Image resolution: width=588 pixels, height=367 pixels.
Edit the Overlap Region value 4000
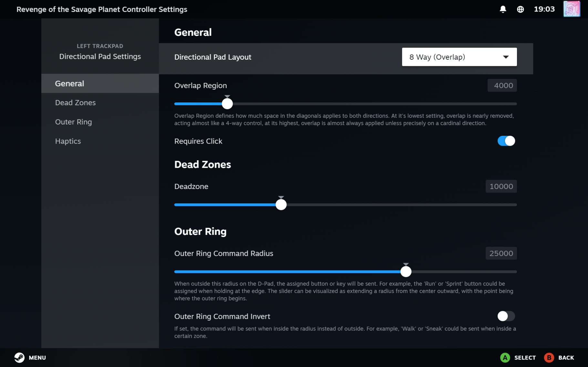tap(502, 85)
